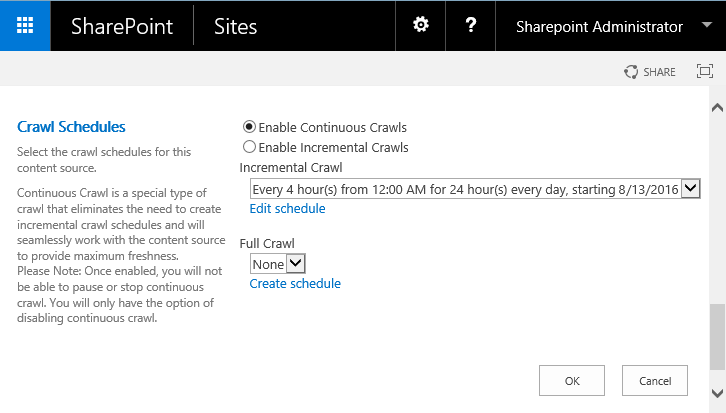Click the help question mark icon
726x413 pixels.
pos(470,25)
